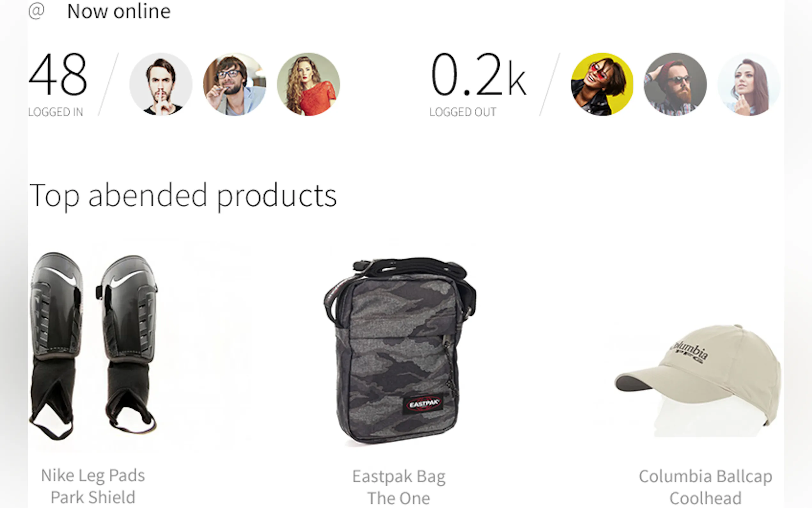
Task: Click the Nike Leg Pads Park Shield link
Action: 93,486
